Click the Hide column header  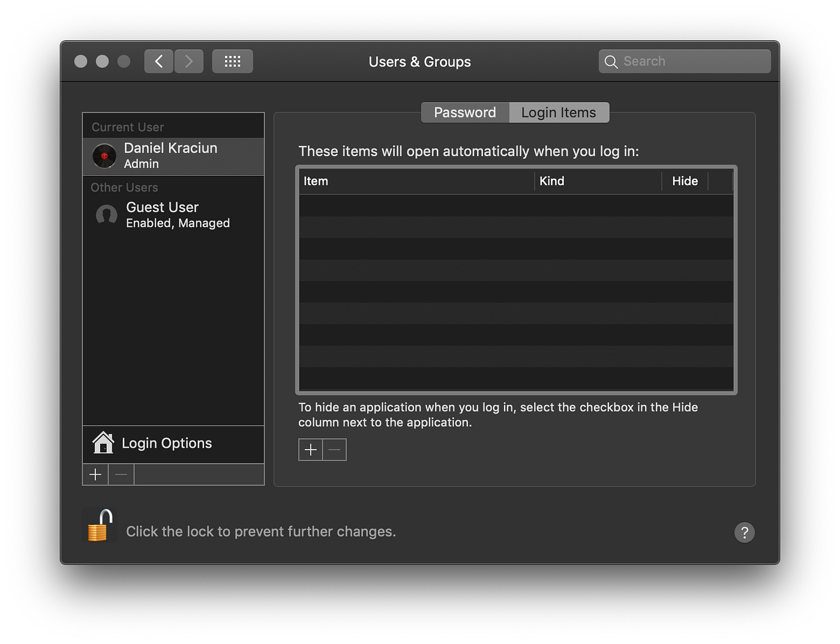[x=685, y=181]
